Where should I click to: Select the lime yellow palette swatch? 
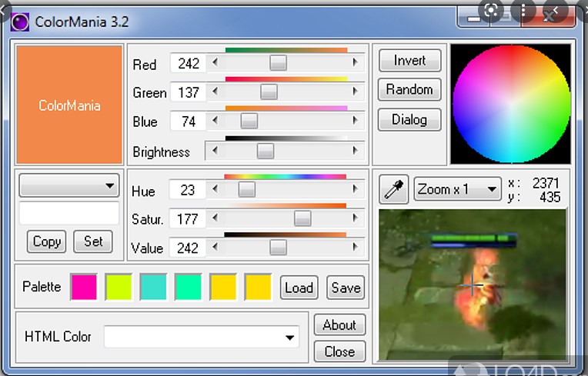tap(119, 287)
